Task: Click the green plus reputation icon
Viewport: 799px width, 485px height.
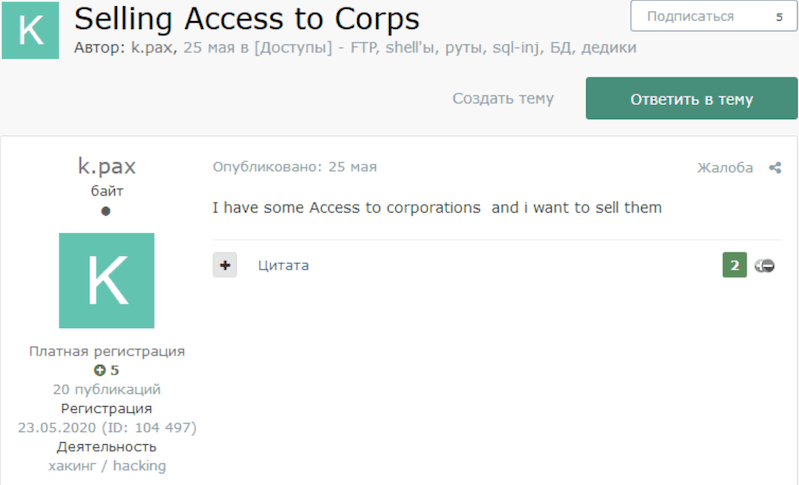Action: [x=99, y=370]
